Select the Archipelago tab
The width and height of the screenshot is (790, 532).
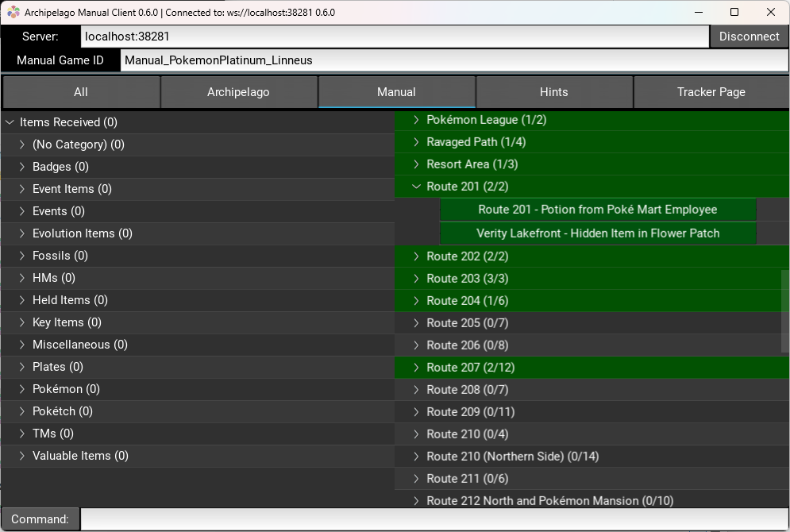tap(238, 92)
